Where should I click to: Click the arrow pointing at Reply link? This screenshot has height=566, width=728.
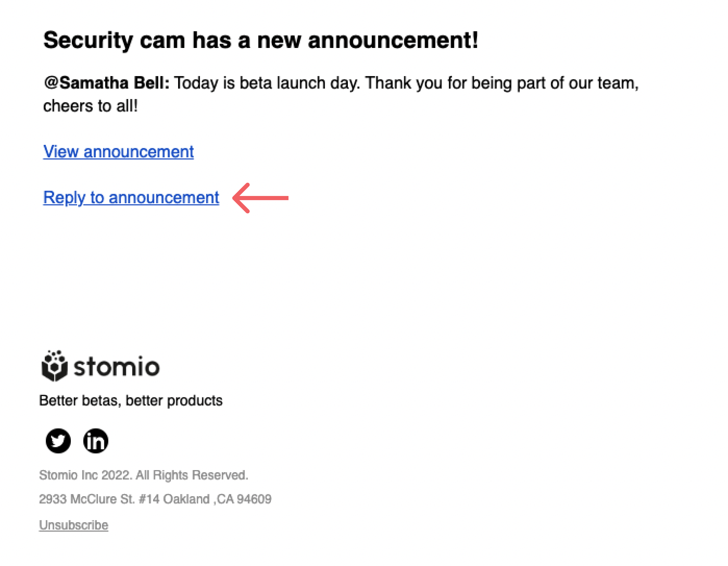coord(261,198)
